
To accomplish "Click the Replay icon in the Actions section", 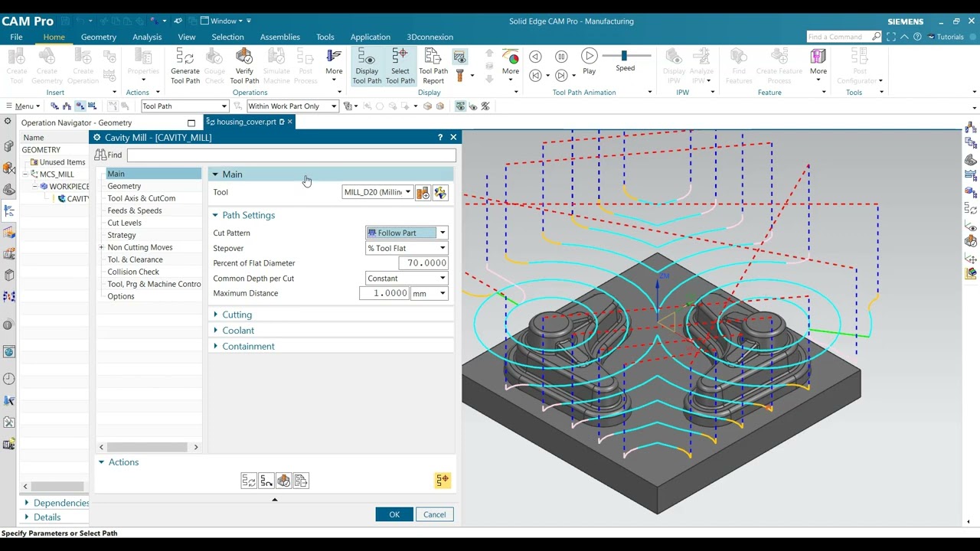I will (266, 481).
